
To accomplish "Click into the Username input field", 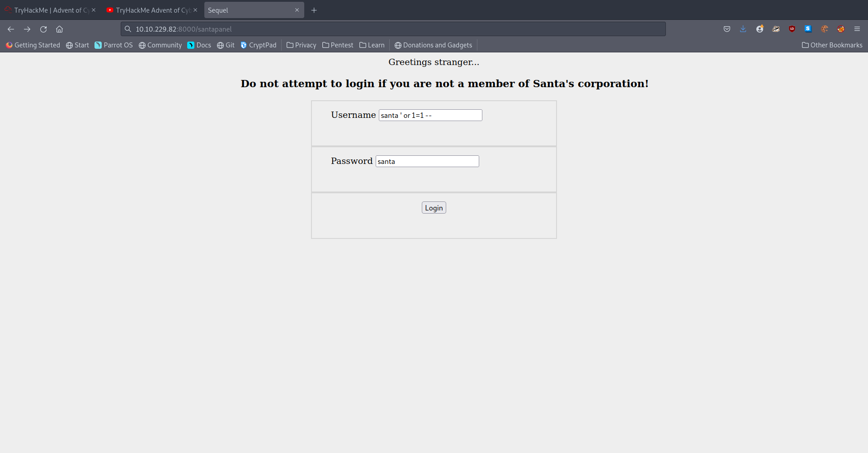I will (x=430, y=115).
